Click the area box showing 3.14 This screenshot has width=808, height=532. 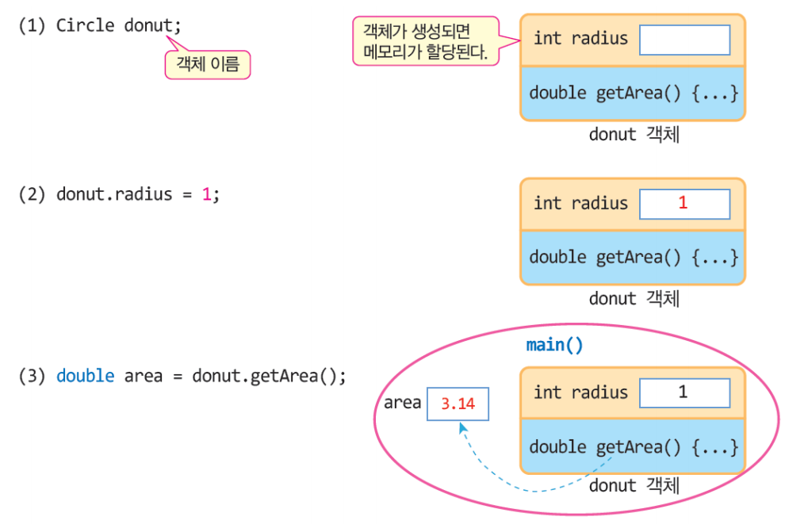[458, 404]
